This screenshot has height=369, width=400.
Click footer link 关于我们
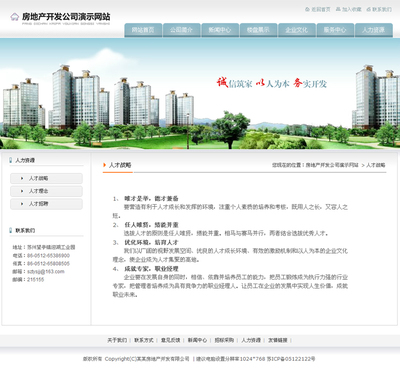point(117,340)
